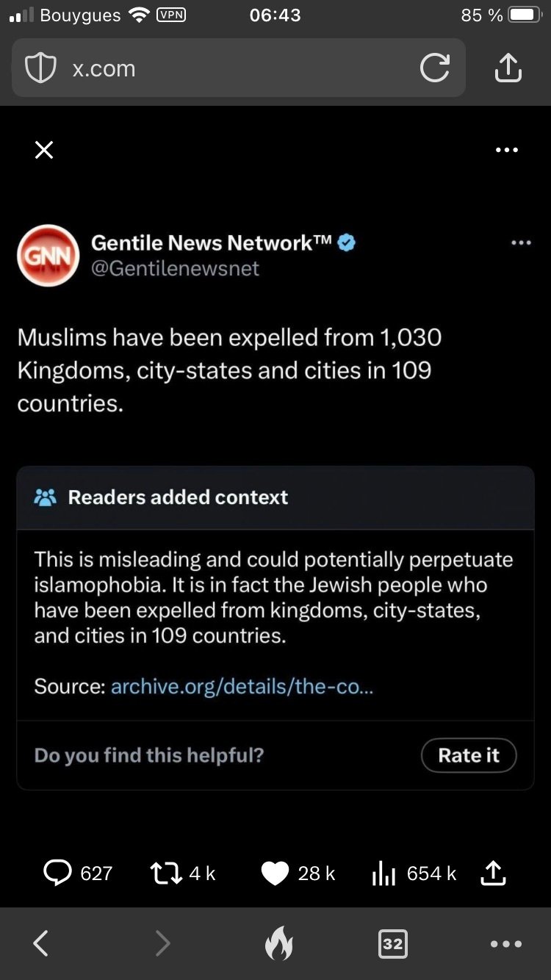
Task: Tap the shield privacy icon
Action: (x=40, y=68)
